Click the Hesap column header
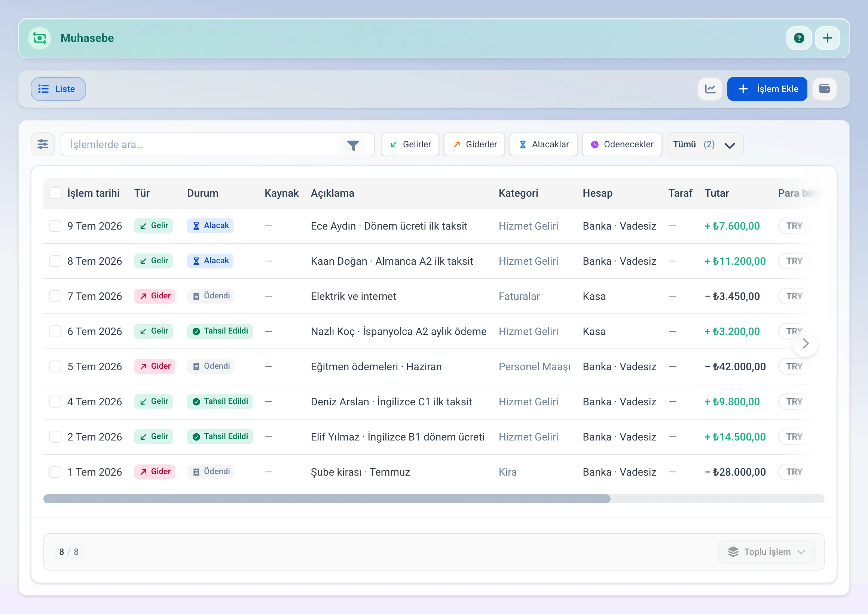 (x=597, y=193)
